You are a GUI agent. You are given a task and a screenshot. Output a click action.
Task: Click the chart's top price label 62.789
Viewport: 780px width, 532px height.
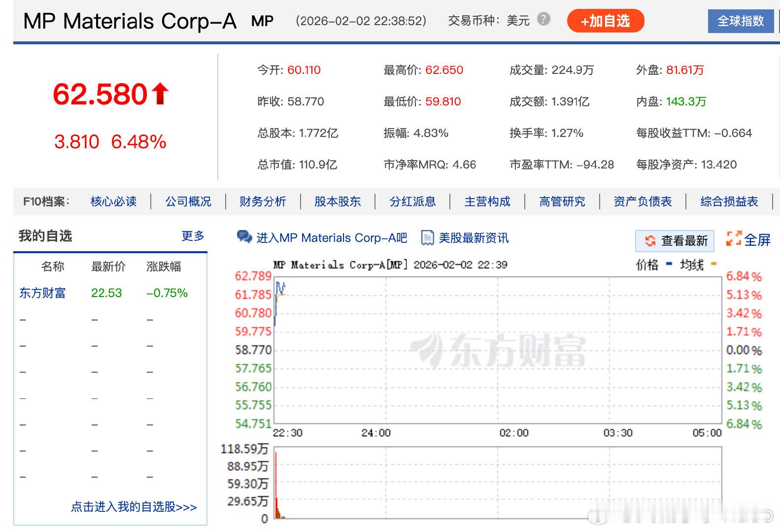coord(253,276)
